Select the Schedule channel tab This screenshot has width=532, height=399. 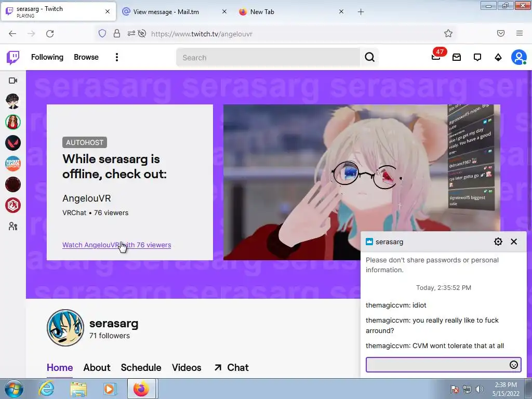point(141,367)
